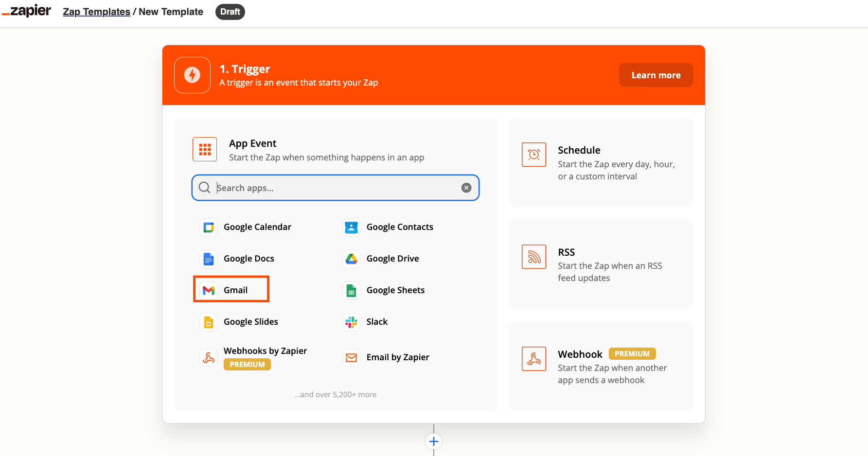Choose Email by Zapier label
This screenshot has width=868, height=456.
point(398,357)
